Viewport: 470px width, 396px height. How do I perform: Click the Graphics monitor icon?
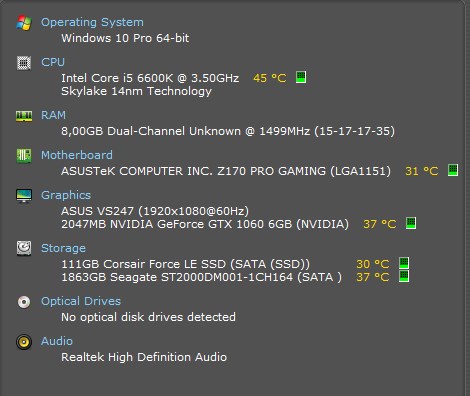[x=24, y=195]
